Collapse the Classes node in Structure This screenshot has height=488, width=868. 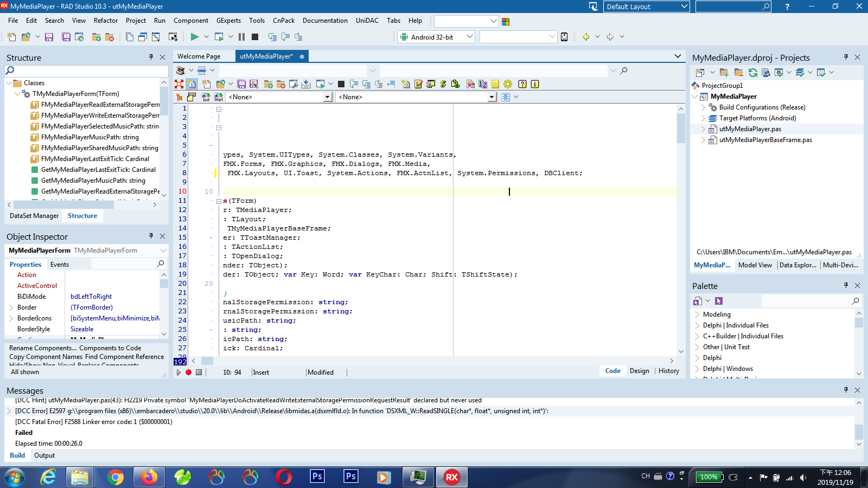(x=9, y=83)
